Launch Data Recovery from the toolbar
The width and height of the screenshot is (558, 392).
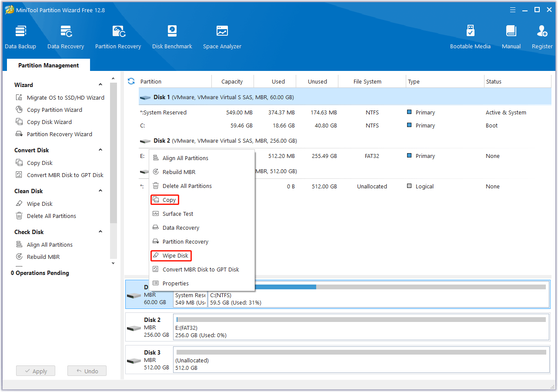pos(66,37)
